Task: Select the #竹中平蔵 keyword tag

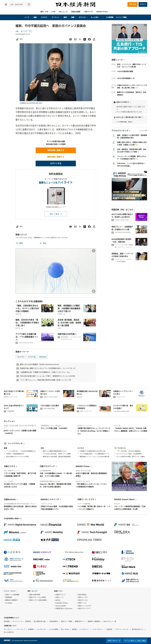Action: tap(32, 357)
